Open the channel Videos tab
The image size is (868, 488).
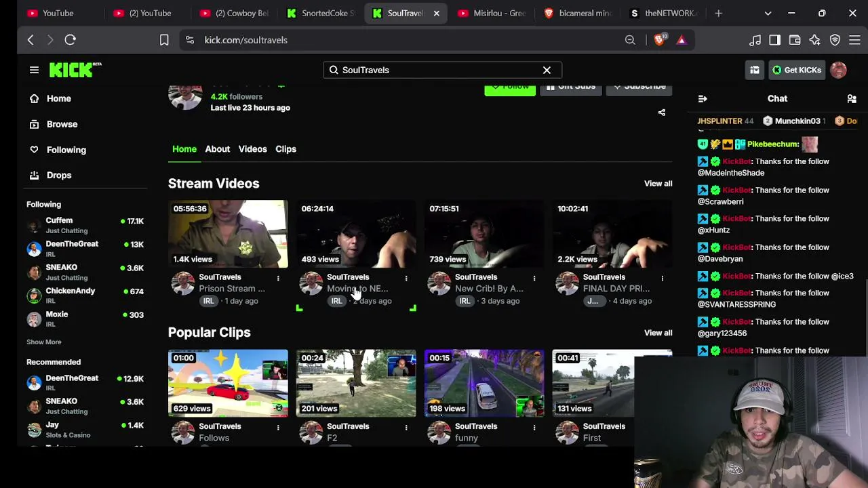(x=252, y=149)
